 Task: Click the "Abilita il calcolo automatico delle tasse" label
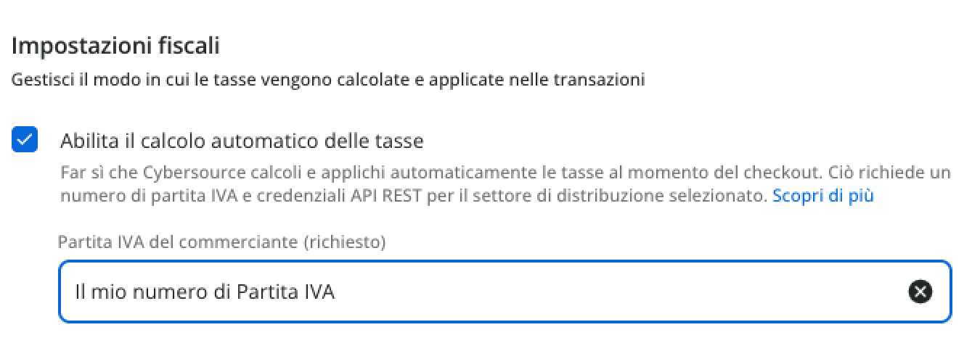[241, 141]
